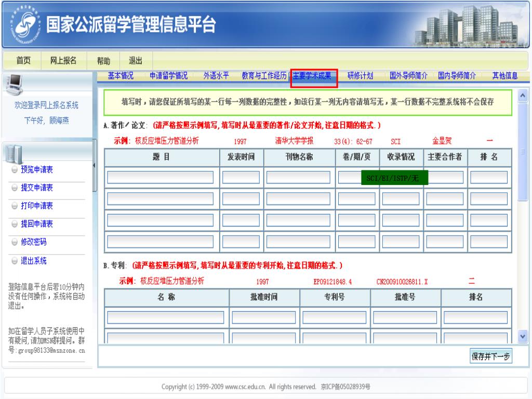Focus first patent 批准时间 input field
This screenshot has width=532, height=399.
pos(264,317)
